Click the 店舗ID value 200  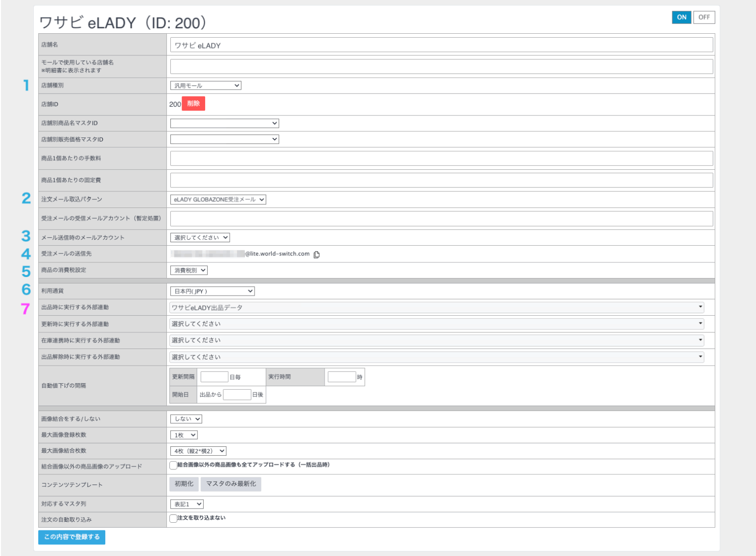175,104
